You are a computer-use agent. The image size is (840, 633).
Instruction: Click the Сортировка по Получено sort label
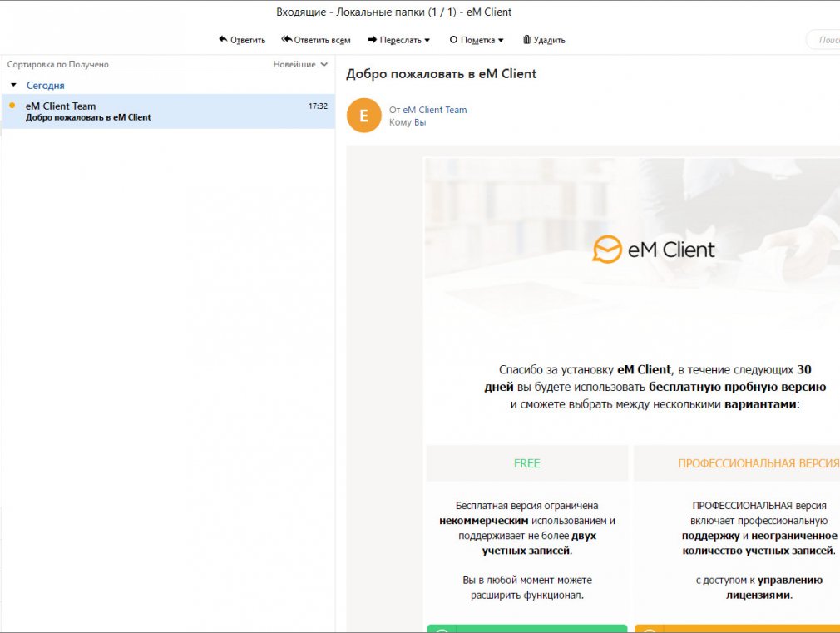[58, 64]
